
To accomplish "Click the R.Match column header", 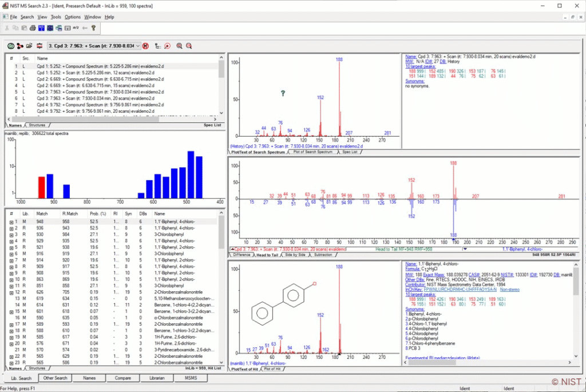I will tap(70, 214).
